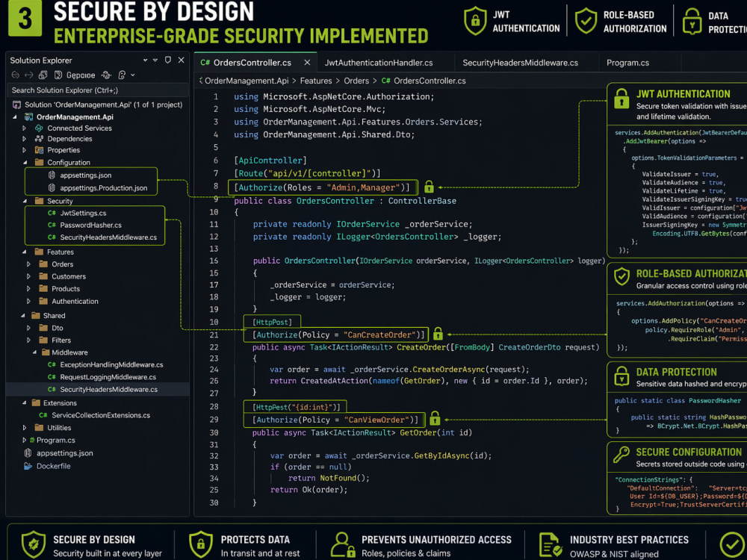Close the Solution Explorer panel

click(181, 60)
